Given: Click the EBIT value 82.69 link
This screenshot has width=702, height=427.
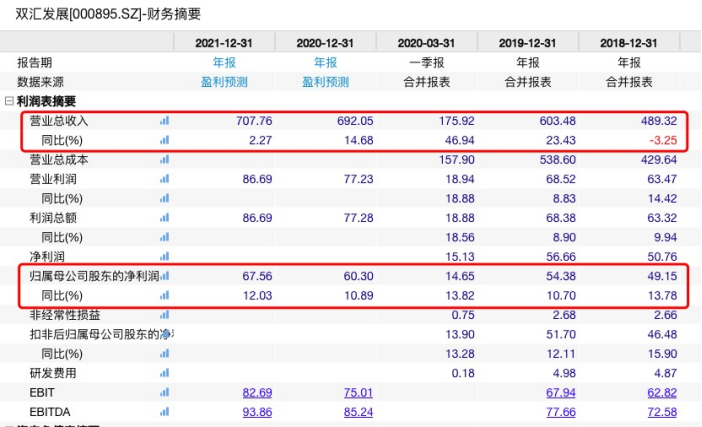Looking at the screenshot, I should (231, 393).
